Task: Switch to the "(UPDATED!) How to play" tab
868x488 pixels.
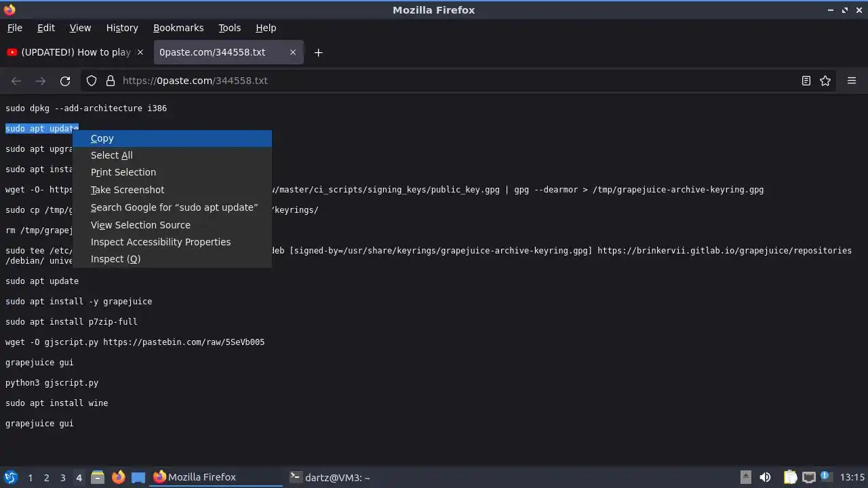Action: click(76, 52)
